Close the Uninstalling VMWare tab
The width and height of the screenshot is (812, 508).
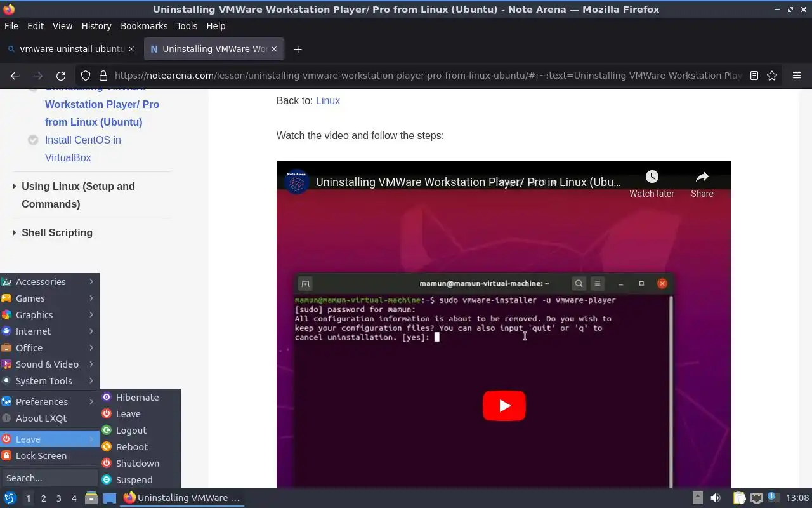(274, 49)
